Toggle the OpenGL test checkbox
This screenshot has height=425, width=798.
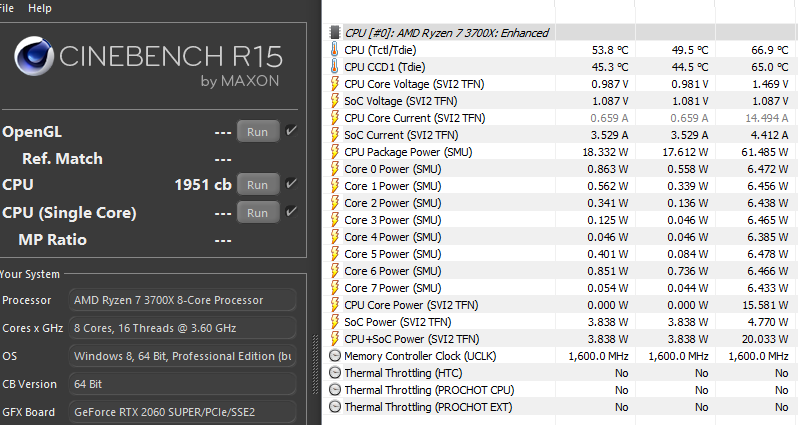click(x=291, y=131)
